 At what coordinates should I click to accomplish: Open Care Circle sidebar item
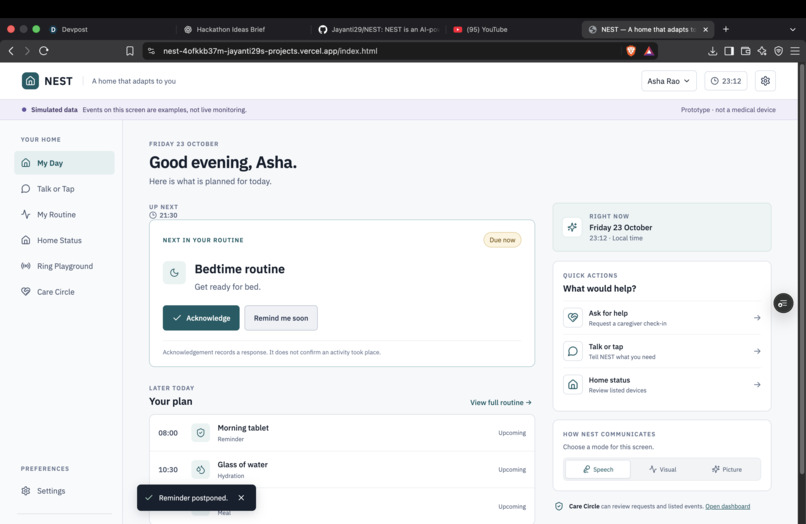[x=64, y=292]
